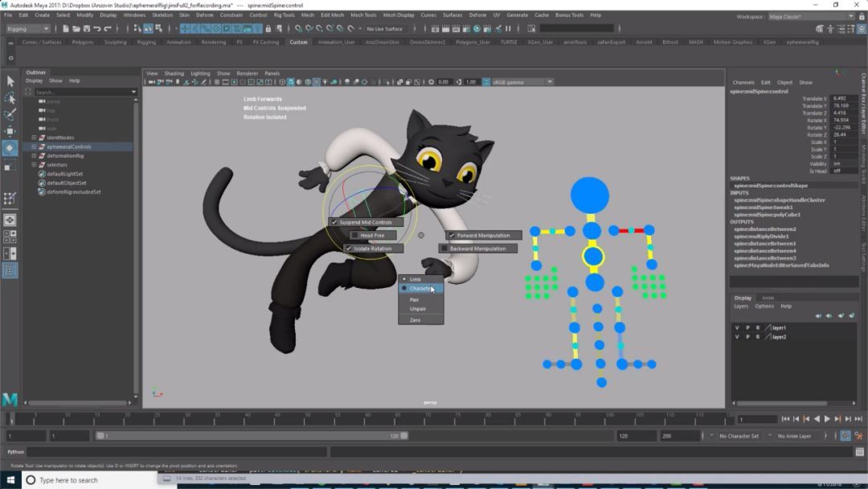This screenshot has width=868, height=489.
Task: Click the IPR render icon
Action: 456,29
